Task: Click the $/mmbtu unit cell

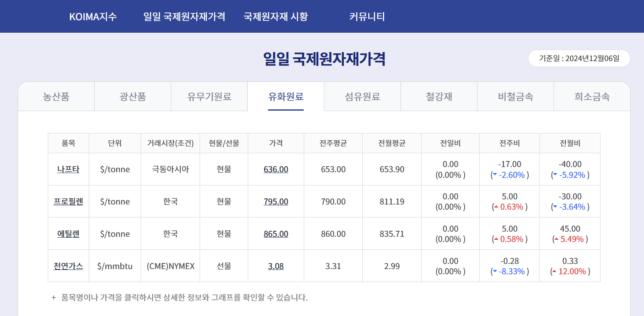Action: [115, 266]
